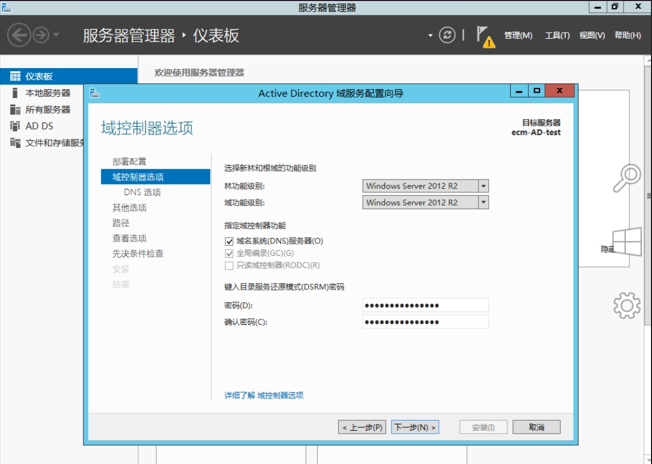Click the magnifier icon in dashboard panel
This screenshot has height=464, width=652.
[627, 178]
